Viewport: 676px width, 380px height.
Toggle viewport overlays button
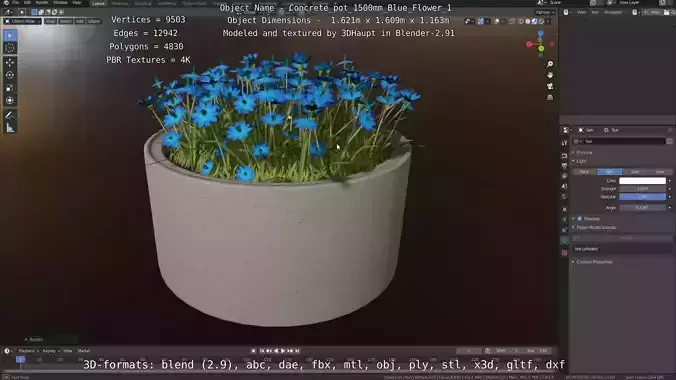point(497,21)
